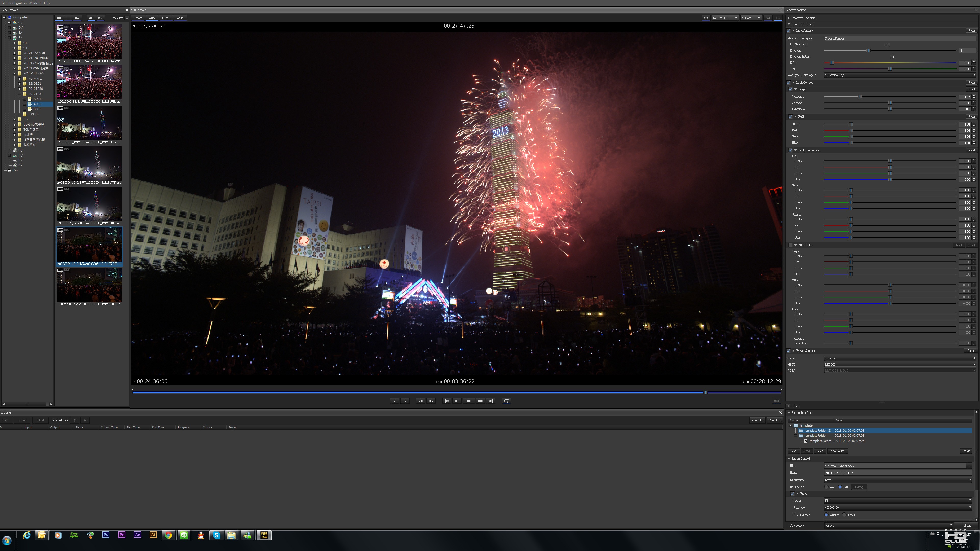Jump to the first frame icon
Screen dimensions: 980x551
447,401
